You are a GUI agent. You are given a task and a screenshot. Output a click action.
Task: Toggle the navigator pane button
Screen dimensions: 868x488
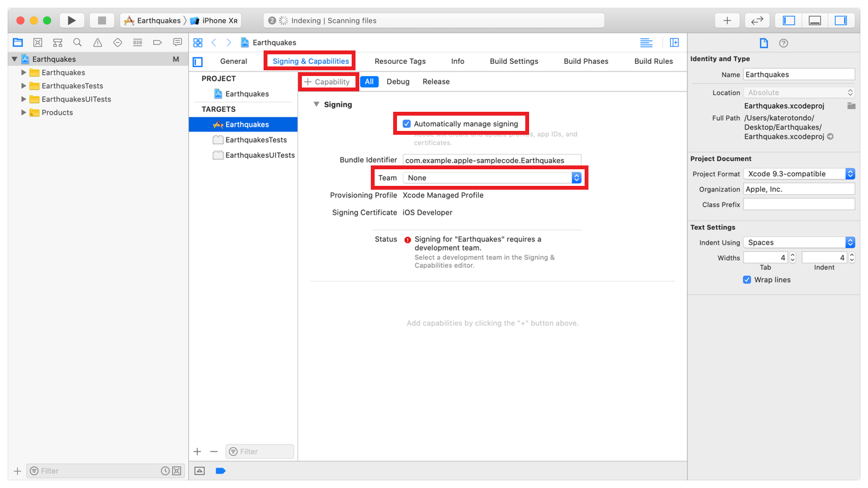(x=789, y=20)
